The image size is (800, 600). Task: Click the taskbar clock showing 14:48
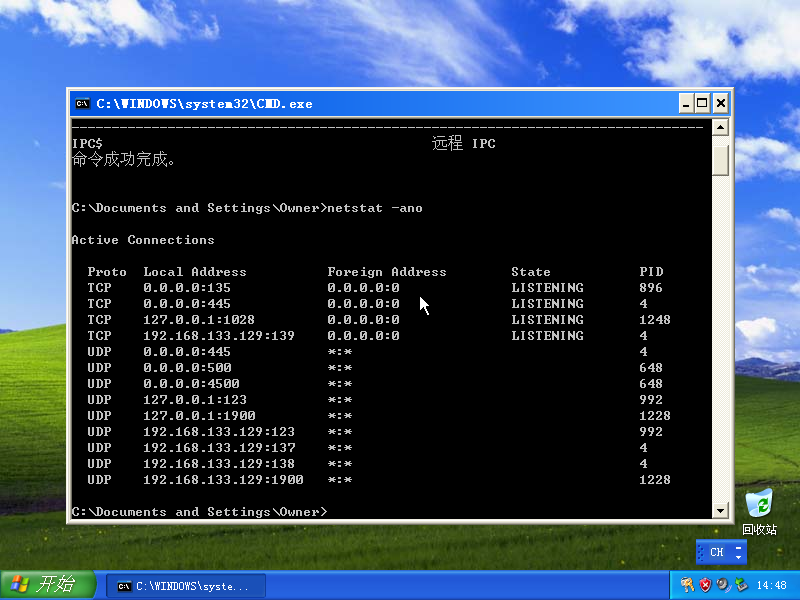click(x=771, y=585)
